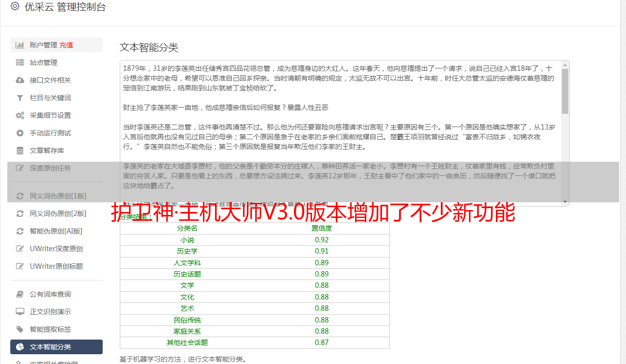Click the pie chart icon for 文本智能分类
Viewport: 626px width, 364px height.
point(20,347)
